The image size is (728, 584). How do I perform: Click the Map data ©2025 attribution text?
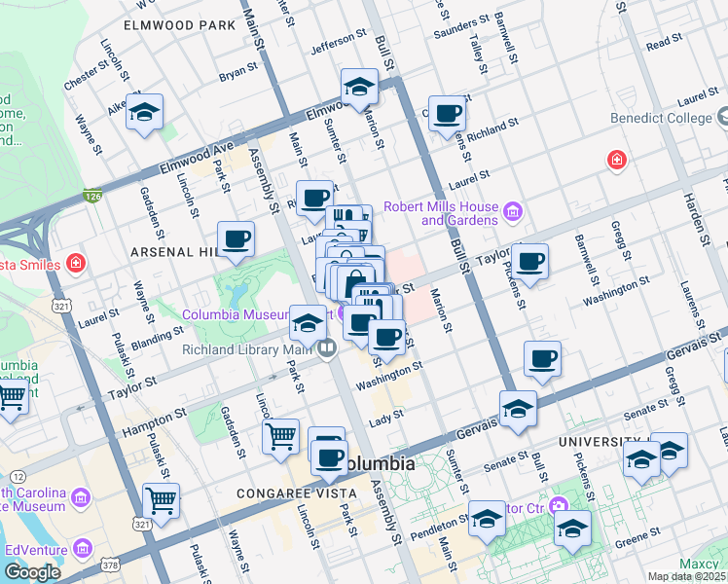(x=687, y=576)
